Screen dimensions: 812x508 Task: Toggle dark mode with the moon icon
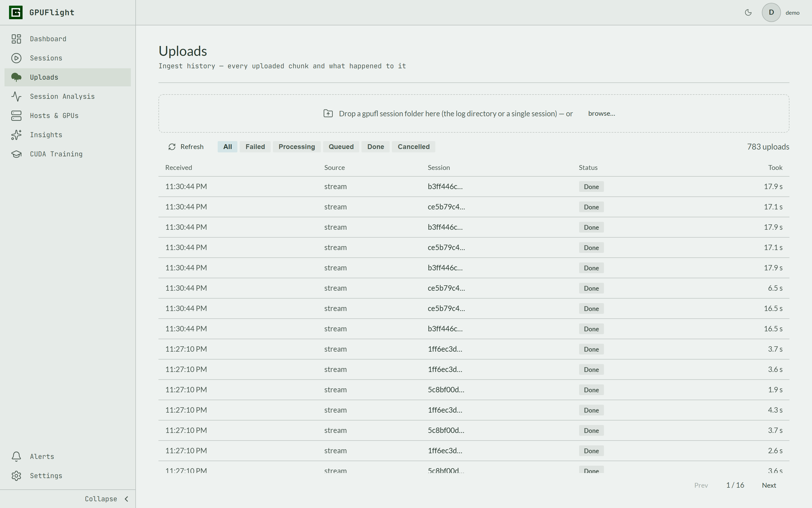click(x=748, y=12)
